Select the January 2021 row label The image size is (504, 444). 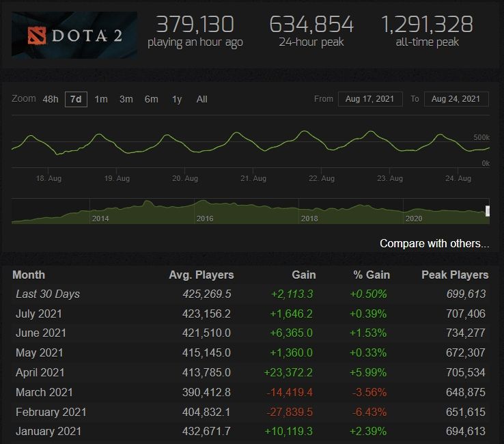(x=48, y=431)
